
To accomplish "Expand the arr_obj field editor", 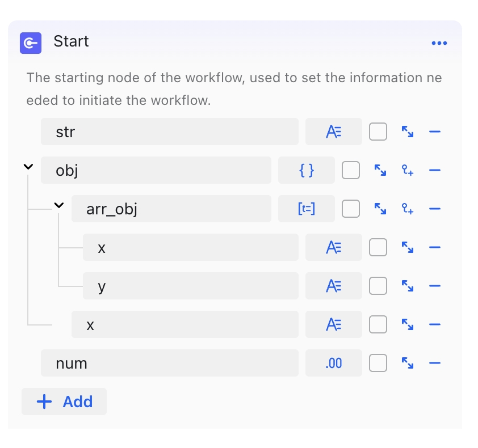I will pos(380,209).
